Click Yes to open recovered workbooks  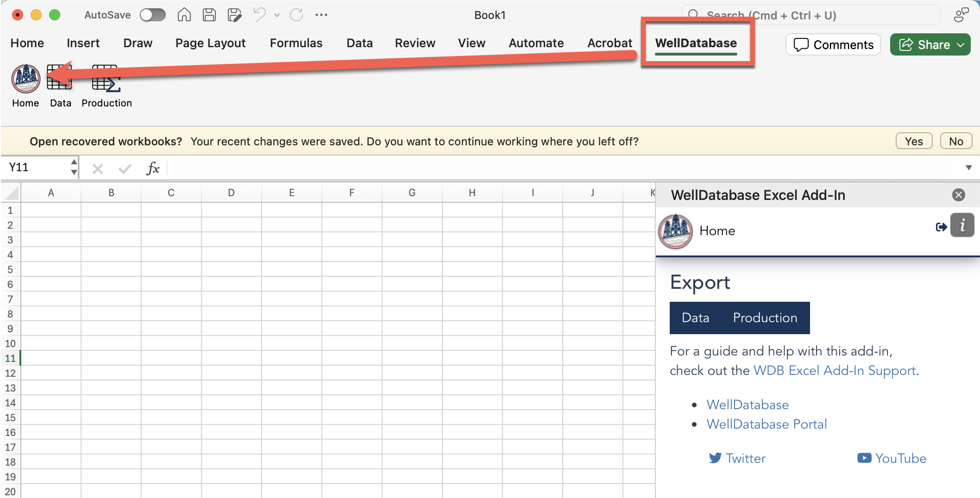(914, 141)
